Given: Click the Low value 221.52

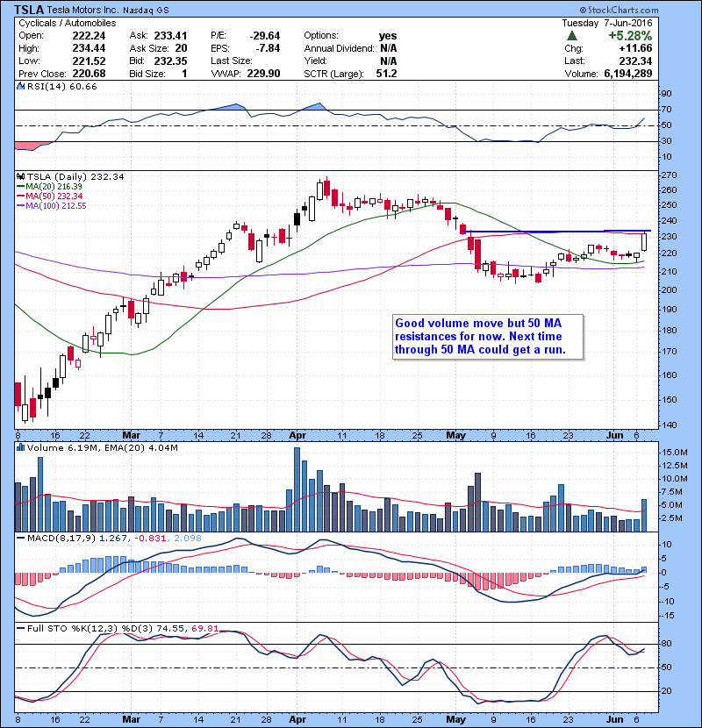Looking at the screenshot, I should click(x=89, y=61).
